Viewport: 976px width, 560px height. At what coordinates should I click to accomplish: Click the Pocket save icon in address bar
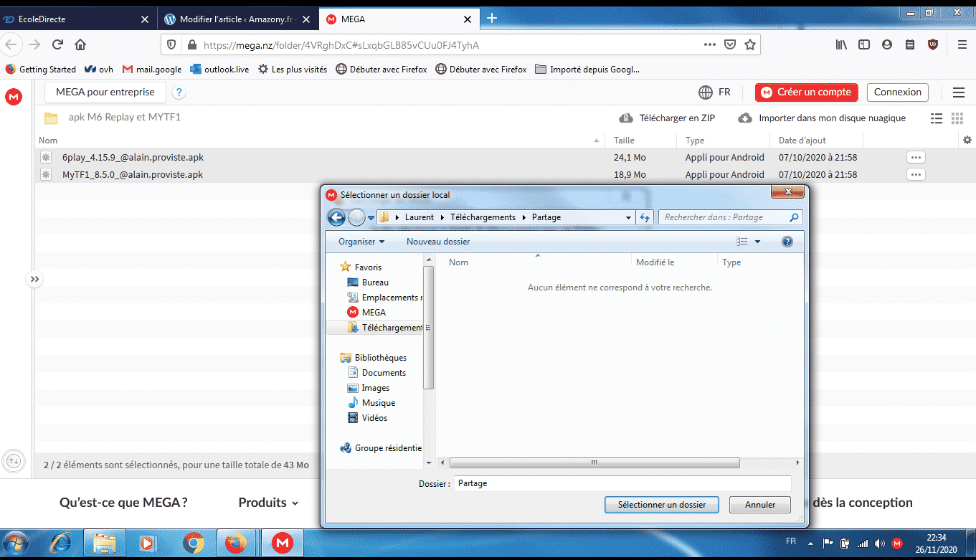pos(729,44)
